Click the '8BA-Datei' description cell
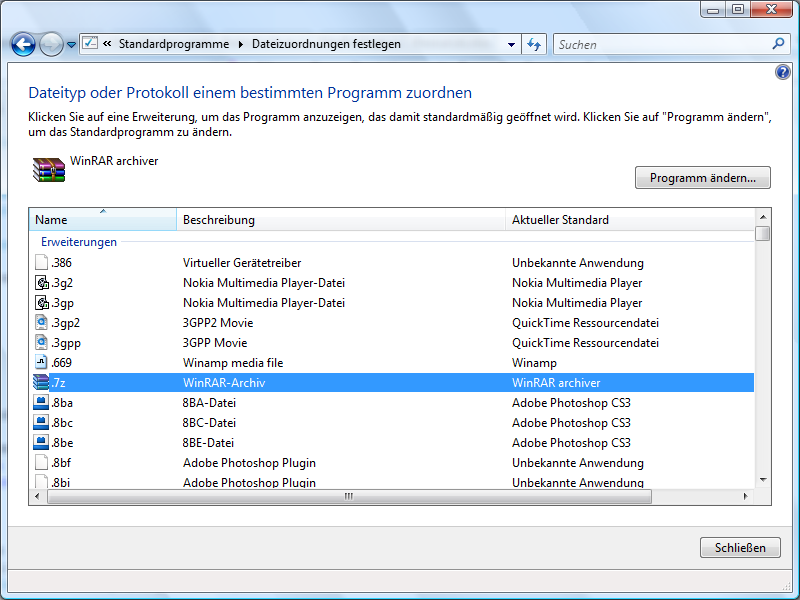This screenshot has width=800, height=600. pyautogui.click(x=209, y=403)
